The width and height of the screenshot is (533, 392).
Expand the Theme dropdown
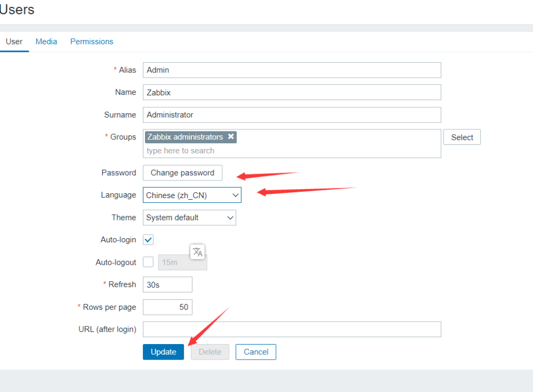[x=189, y=218]
